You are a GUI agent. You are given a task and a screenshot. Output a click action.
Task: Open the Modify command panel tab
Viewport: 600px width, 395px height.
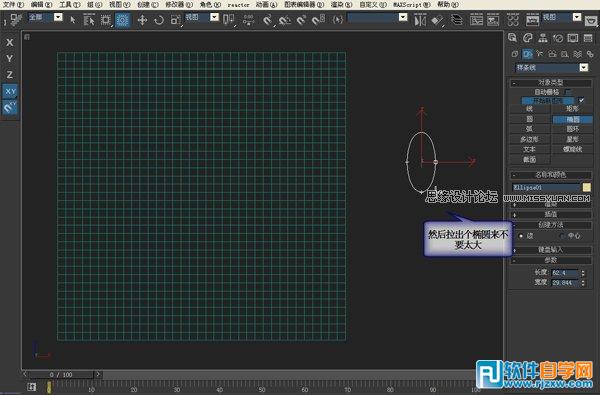point(528,38)
